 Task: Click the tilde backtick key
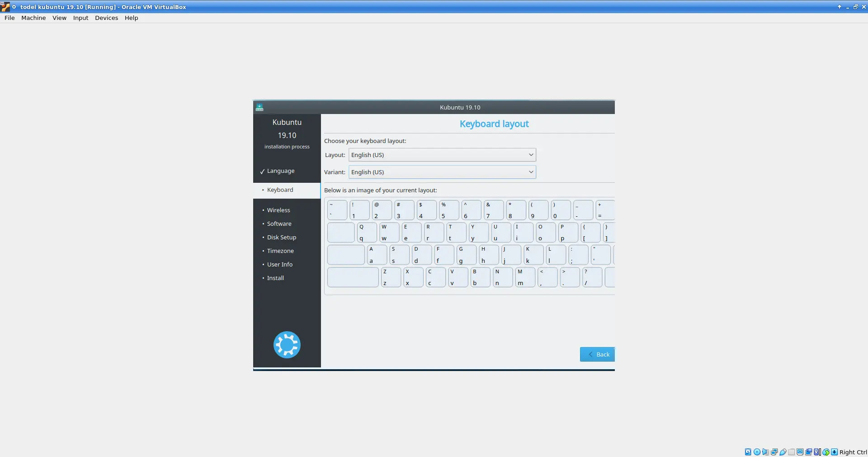click(337, 210)
